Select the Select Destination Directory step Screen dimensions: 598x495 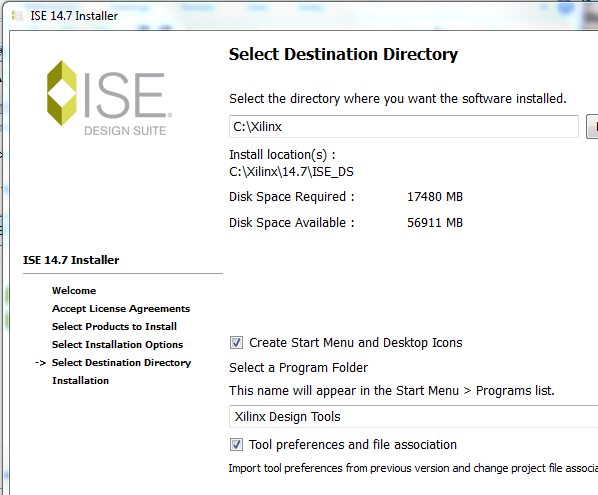coord(121,362)
